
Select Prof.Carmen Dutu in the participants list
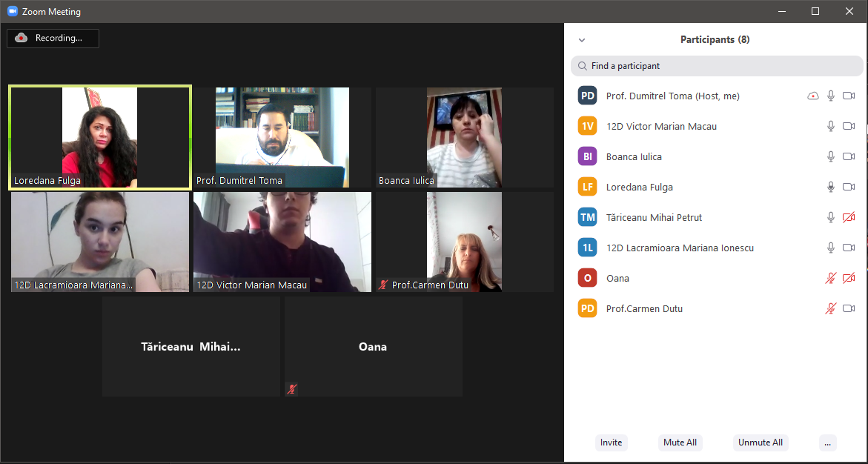click(644, 308)
